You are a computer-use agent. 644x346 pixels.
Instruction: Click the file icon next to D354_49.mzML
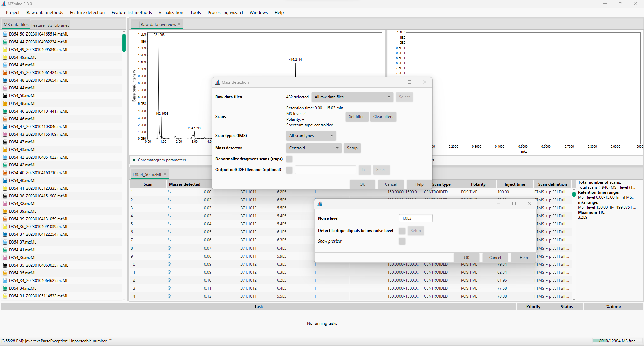(5, 57)
